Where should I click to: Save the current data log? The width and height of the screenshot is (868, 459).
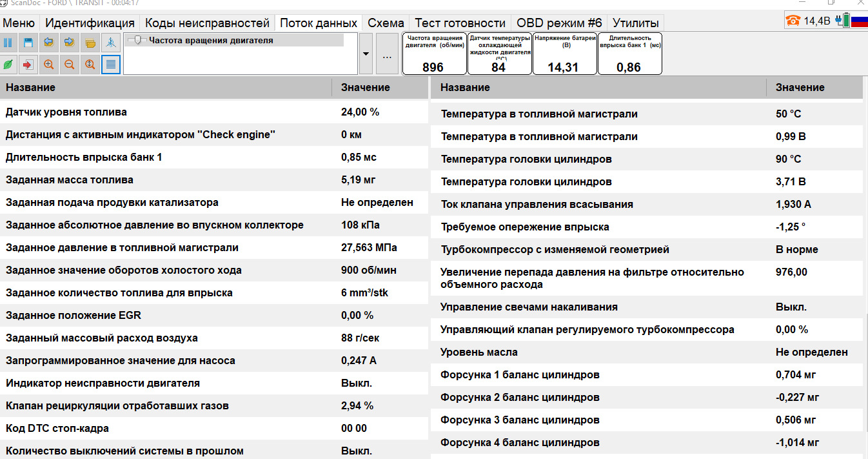pos(28,43)
